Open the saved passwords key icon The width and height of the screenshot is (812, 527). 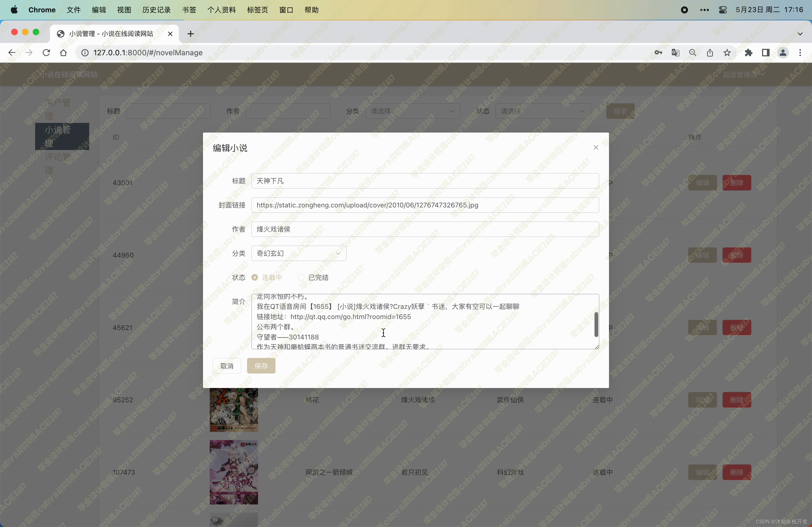click(658, 53)
